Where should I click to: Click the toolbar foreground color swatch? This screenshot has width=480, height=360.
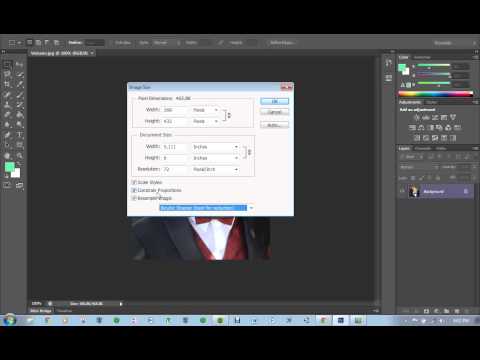click(9, 167)
